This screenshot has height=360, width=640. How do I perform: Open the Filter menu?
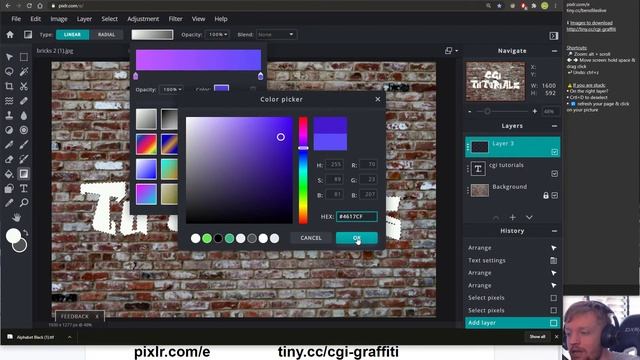tap(176, 19)
